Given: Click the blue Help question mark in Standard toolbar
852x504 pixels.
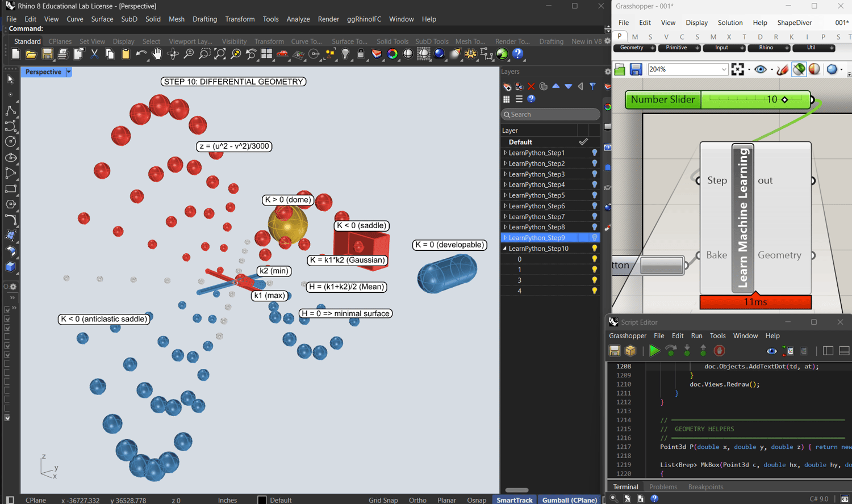Looking at the screenshot, I should click(x=518, y=54).
